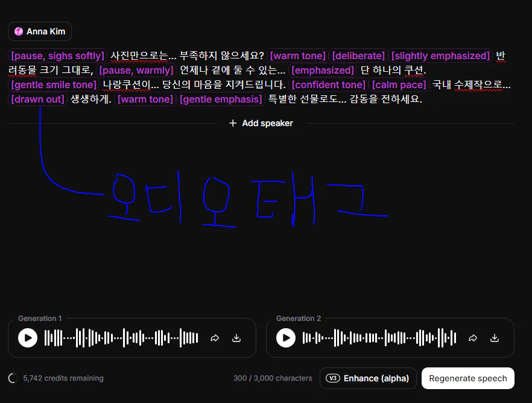Click the text 국내 수제작으로

[x=467, y=85]
